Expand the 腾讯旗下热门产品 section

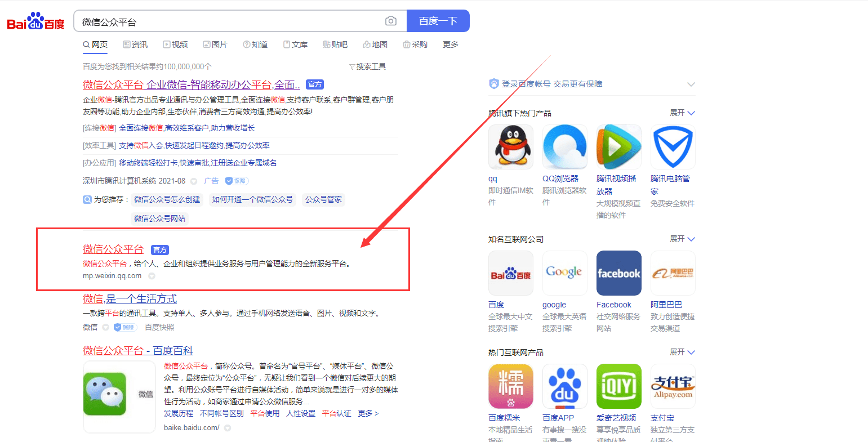[682, 113]
